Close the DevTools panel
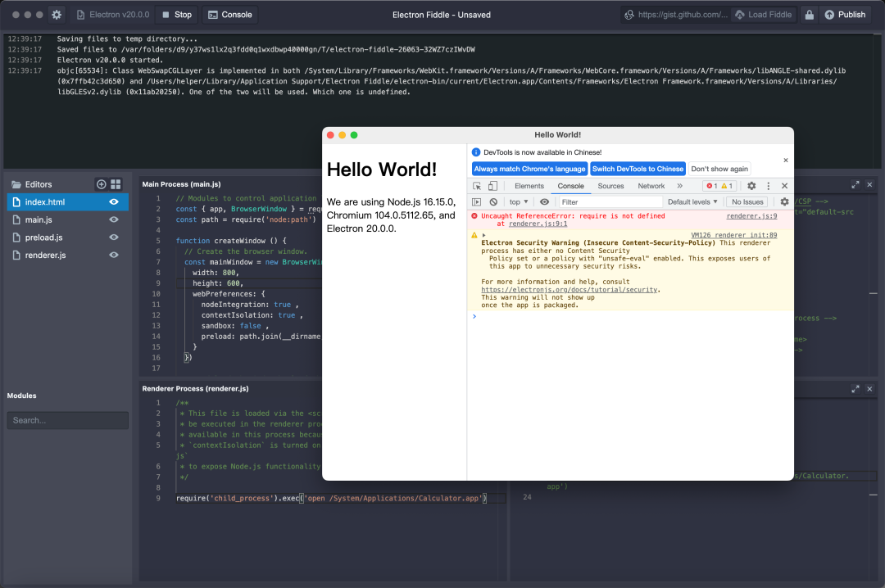 (x=784, y=186)
